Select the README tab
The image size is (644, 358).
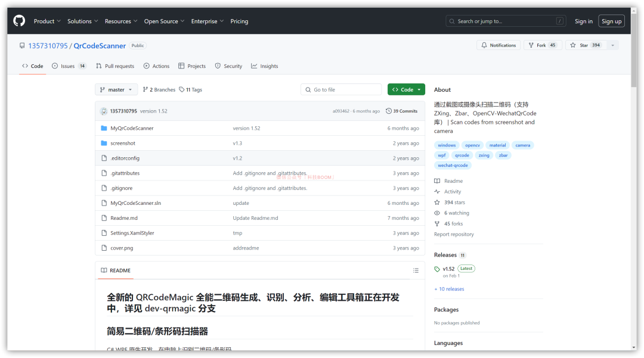pos(116,270)
